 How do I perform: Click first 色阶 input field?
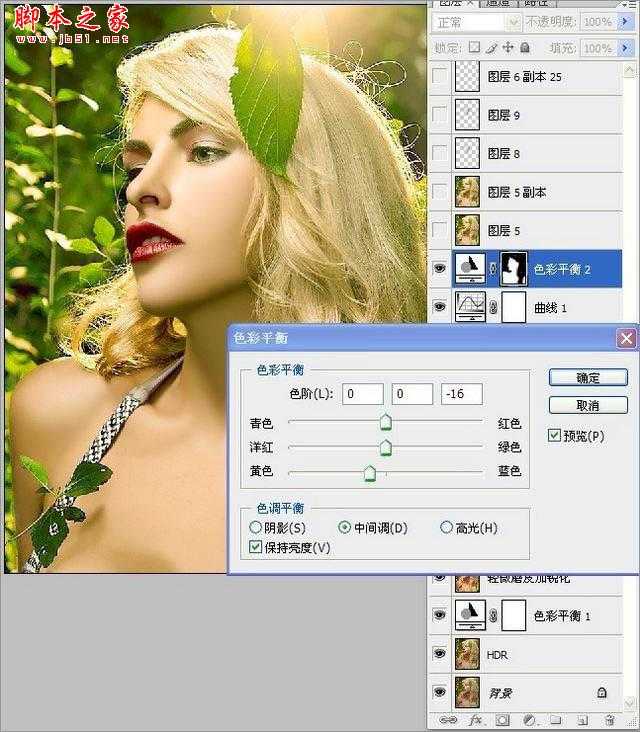362,394
